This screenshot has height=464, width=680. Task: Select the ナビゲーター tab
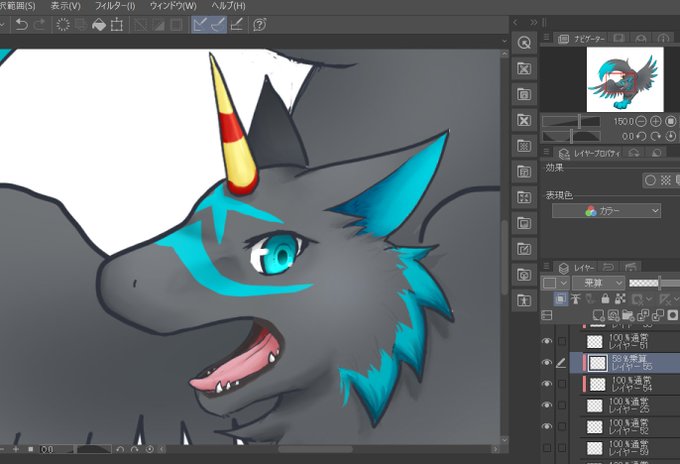pyautogui.click(x=582, y=39)
